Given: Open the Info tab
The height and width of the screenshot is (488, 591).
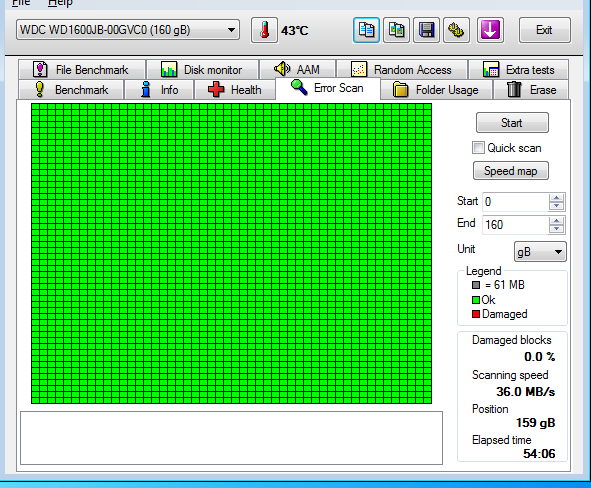Looking at the screenshot, I should [159, 90].
